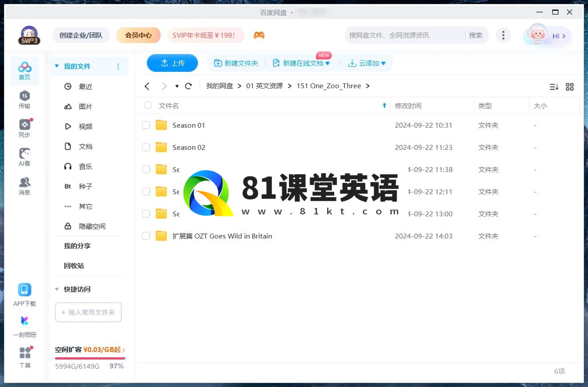The image size is (588, 387).
Task: Click the user avatar Hi button
Action: [547, 35]
